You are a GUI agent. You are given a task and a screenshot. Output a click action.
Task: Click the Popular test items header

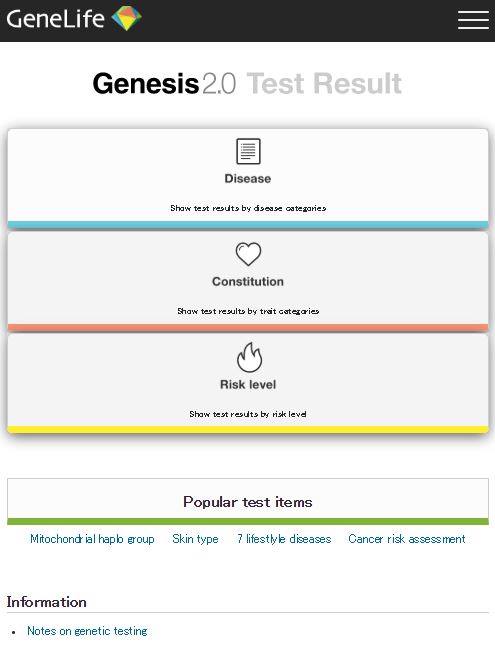tap(248, 502)
